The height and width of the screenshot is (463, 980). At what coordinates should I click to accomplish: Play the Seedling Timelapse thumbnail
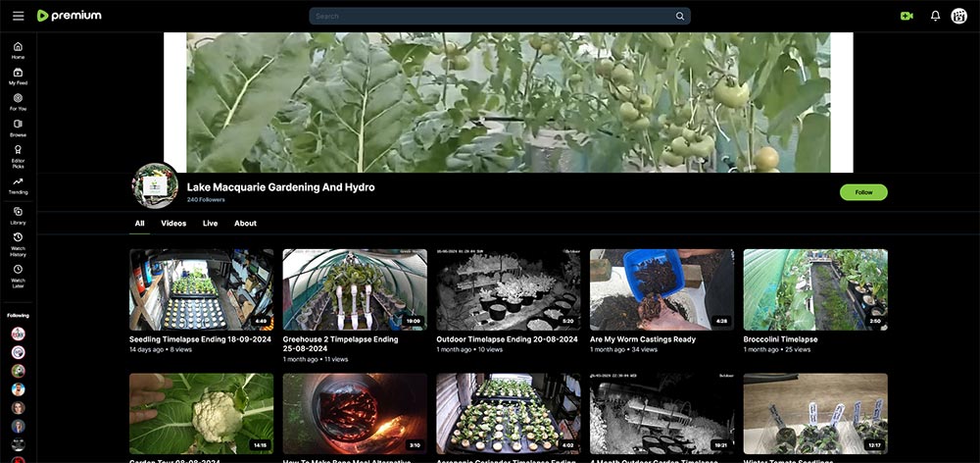[x=201, y=289]
